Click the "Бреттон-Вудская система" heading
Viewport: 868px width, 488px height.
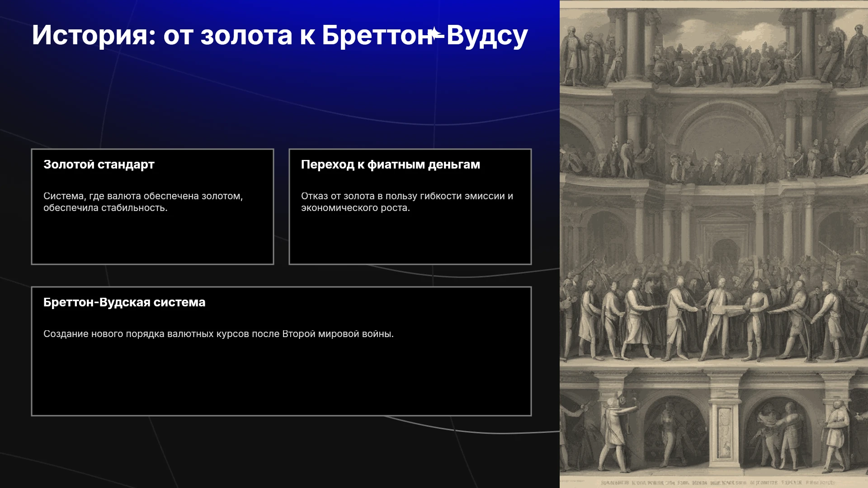124,302
